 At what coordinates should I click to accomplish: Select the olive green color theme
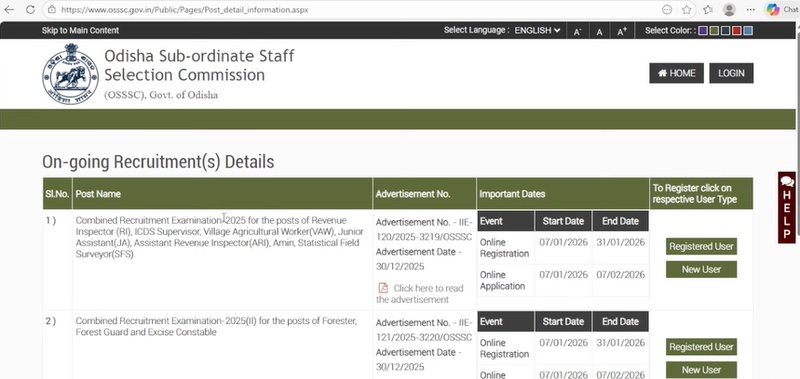click(714, 31)
